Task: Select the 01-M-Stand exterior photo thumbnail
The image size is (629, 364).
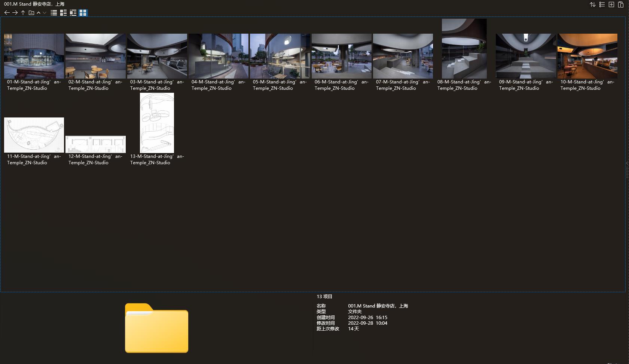Action: [34, 56]
